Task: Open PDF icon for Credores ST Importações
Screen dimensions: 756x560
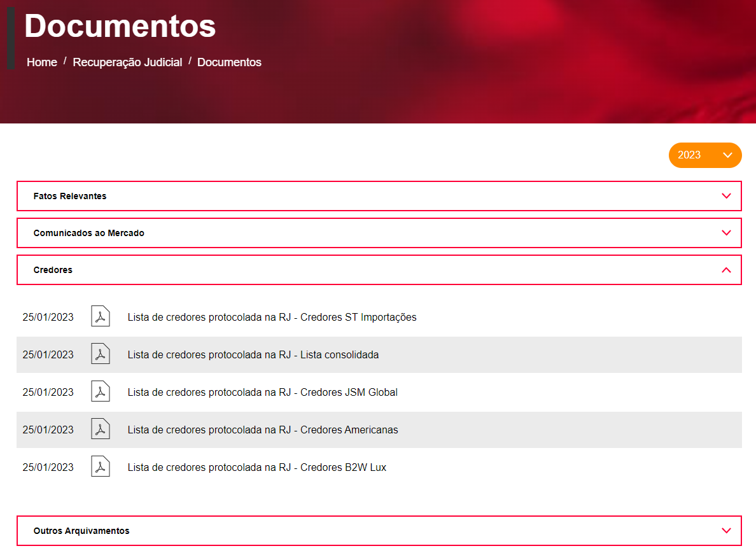Action: coord(101,316)
